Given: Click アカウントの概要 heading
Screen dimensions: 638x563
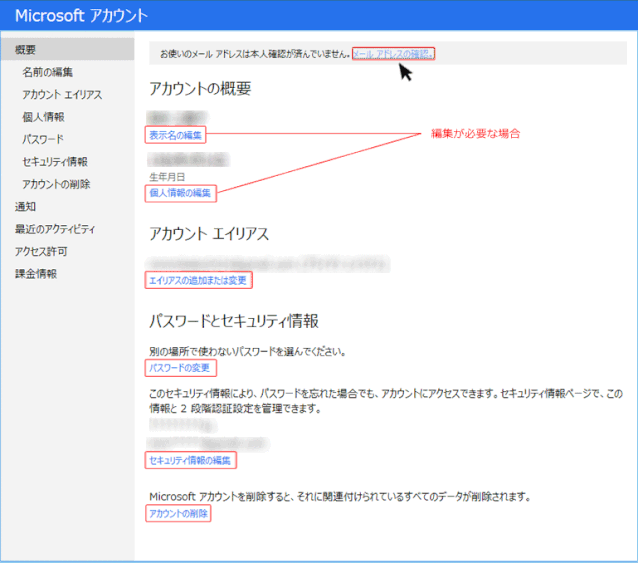Looking at the screenshot, I should click(200, 88).
